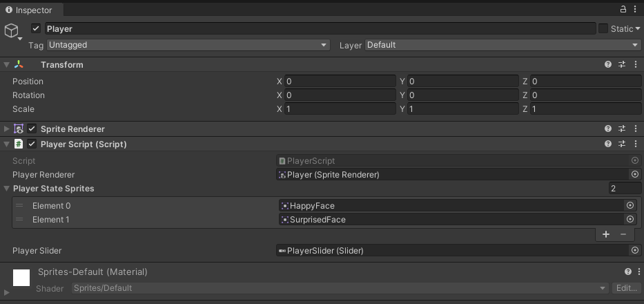
Task: Open object picker for HappyFace element
Action: coord(630,206)
